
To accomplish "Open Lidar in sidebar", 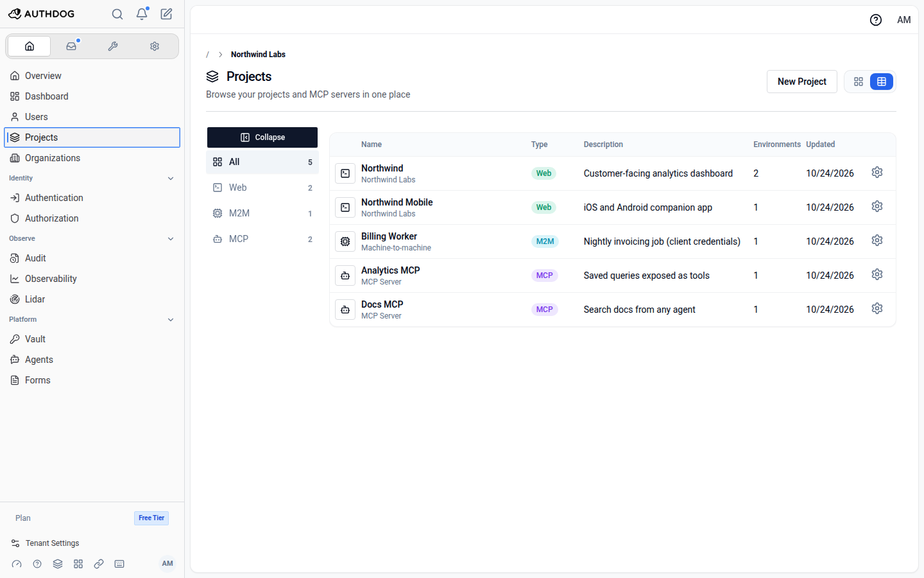I will coord(92,299).
